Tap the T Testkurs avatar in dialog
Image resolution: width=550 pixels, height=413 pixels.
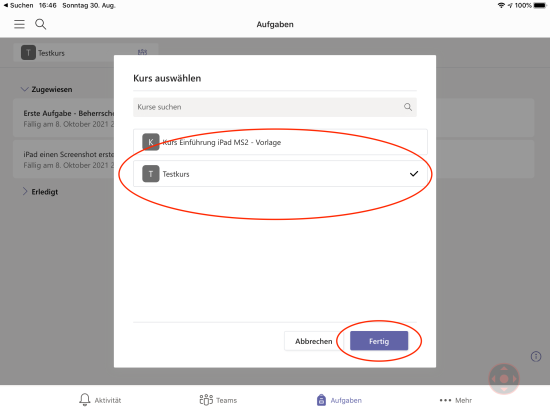pyautogui.click(x=151, y=174)
